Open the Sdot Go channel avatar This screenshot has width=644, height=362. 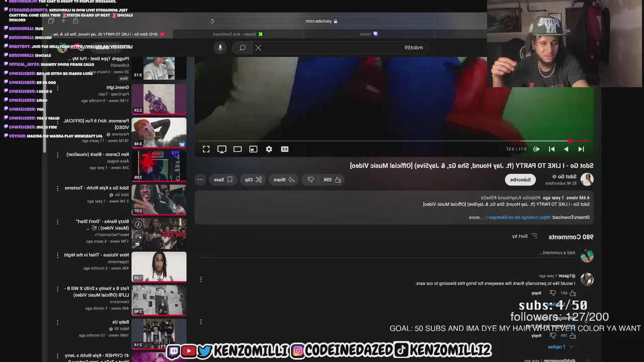[x=587, y=179]
